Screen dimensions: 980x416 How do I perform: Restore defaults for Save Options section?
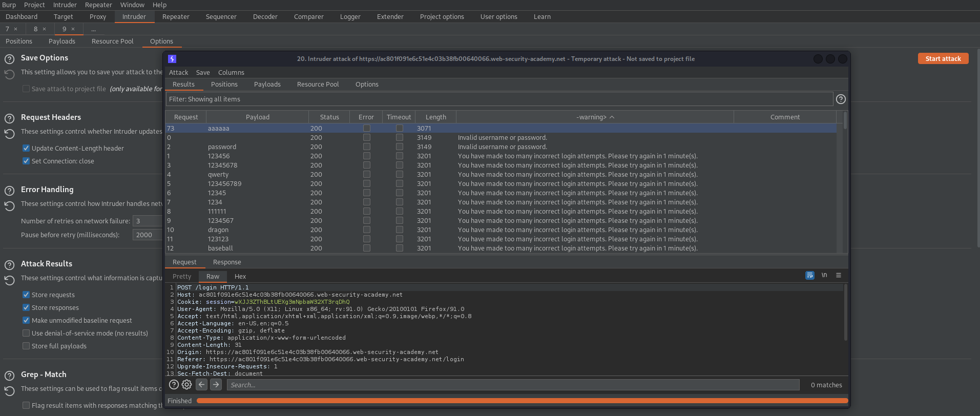[x=9, y=75]
